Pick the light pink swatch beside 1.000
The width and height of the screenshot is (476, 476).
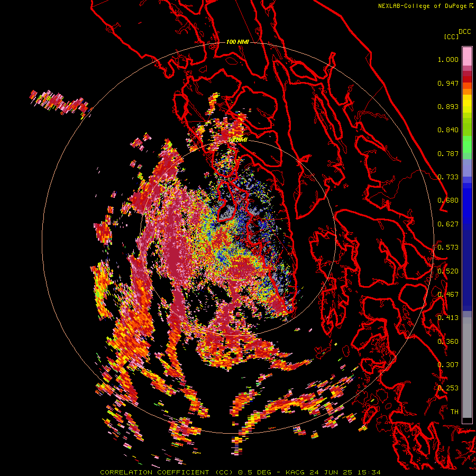tap(467, 57)
